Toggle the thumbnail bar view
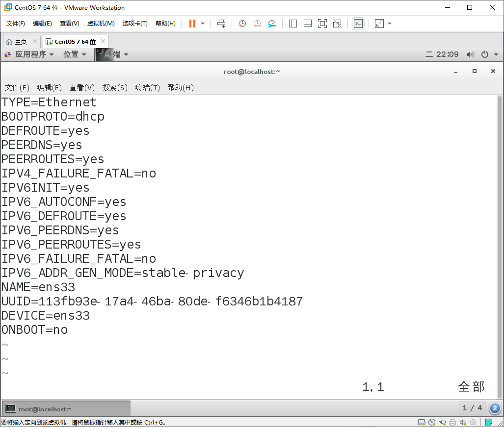 308,24
